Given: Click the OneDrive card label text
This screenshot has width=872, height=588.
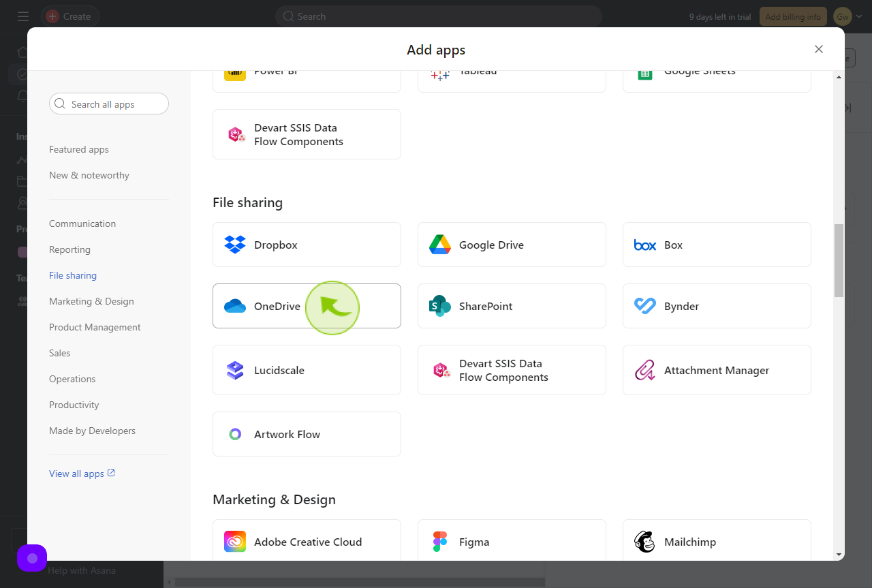Looking at the screenshot, I should click(x=277, y=306).
